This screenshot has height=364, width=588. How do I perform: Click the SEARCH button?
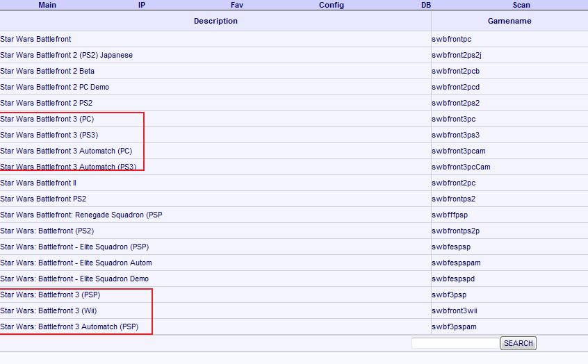coord(518,343)
